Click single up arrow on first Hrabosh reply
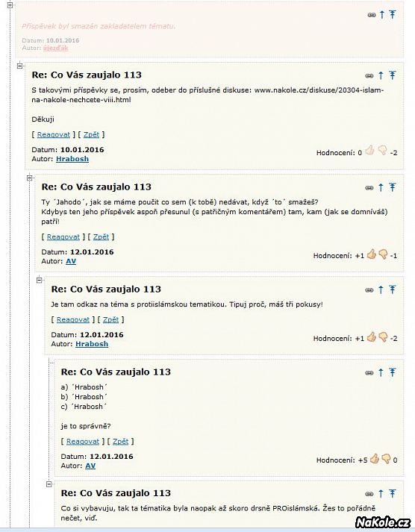 click(381, 75)
